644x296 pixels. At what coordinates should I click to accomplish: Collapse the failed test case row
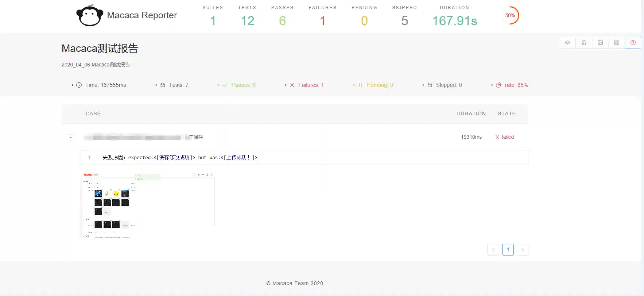tap(71, 138)
